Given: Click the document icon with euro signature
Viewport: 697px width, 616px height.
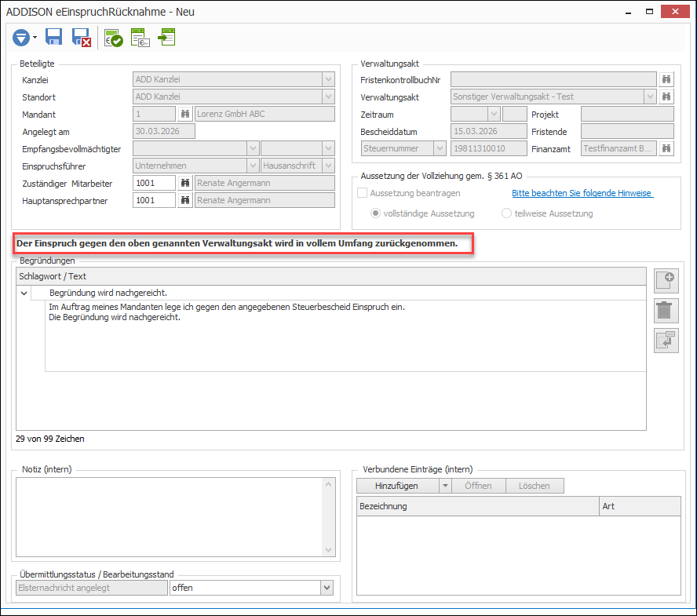Looking at the screenshot, I should pyautogui.click(x=140, y=38).
